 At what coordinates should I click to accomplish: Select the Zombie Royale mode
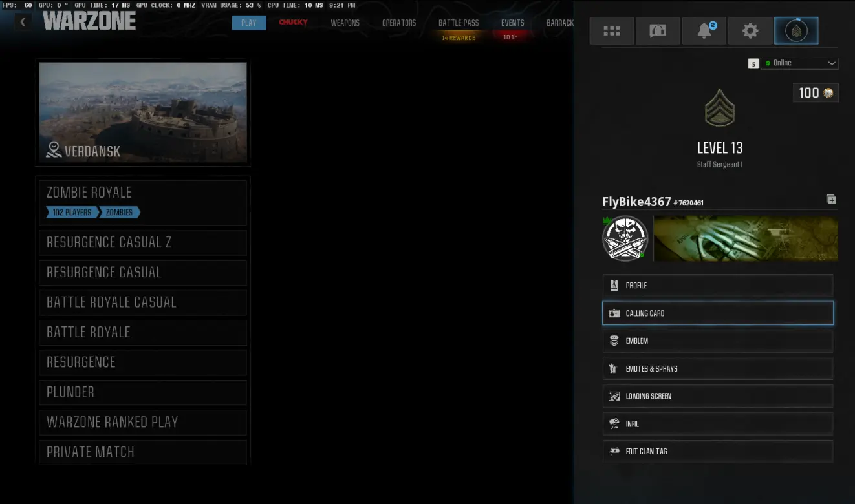142,202
